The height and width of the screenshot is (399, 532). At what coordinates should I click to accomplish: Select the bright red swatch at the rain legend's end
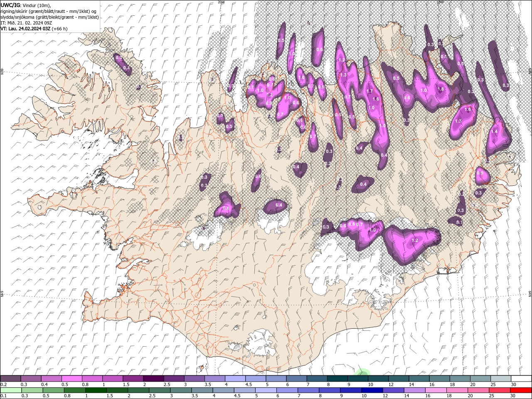point(521,390)
